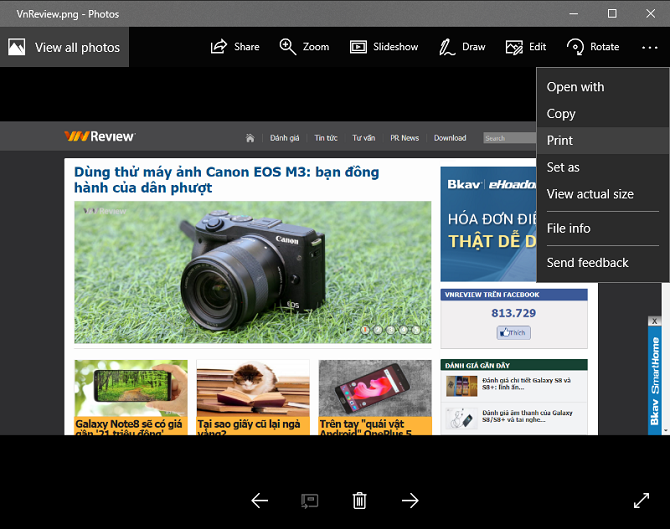
Task: Start the Slideshow
Action: [x=358, y=47]
